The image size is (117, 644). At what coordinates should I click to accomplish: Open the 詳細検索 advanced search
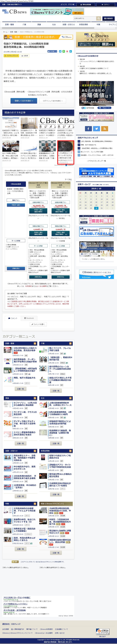(108, 18)
